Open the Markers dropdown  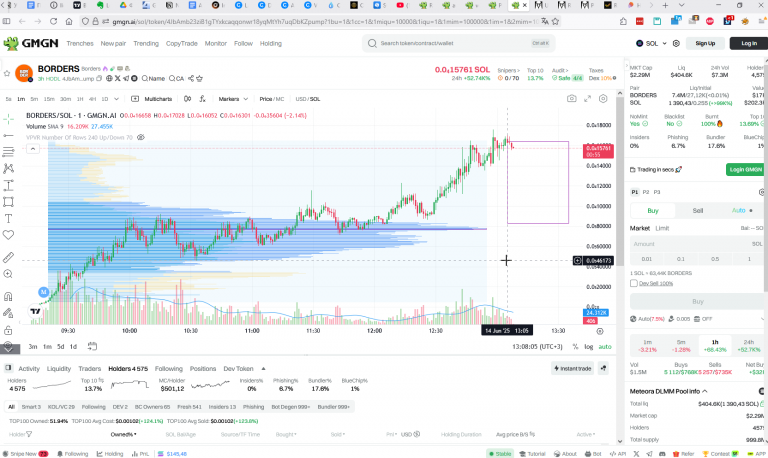233,99
